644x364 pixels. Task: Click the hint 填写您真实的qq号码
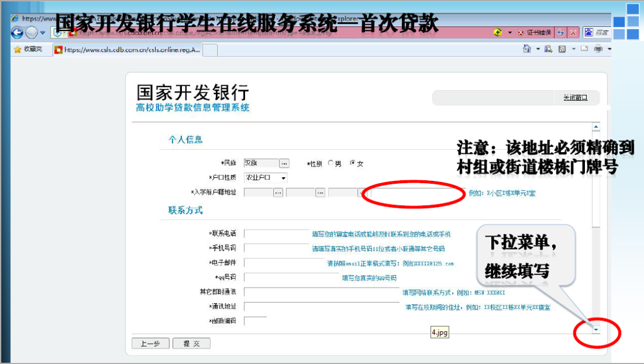coord(369,278)
